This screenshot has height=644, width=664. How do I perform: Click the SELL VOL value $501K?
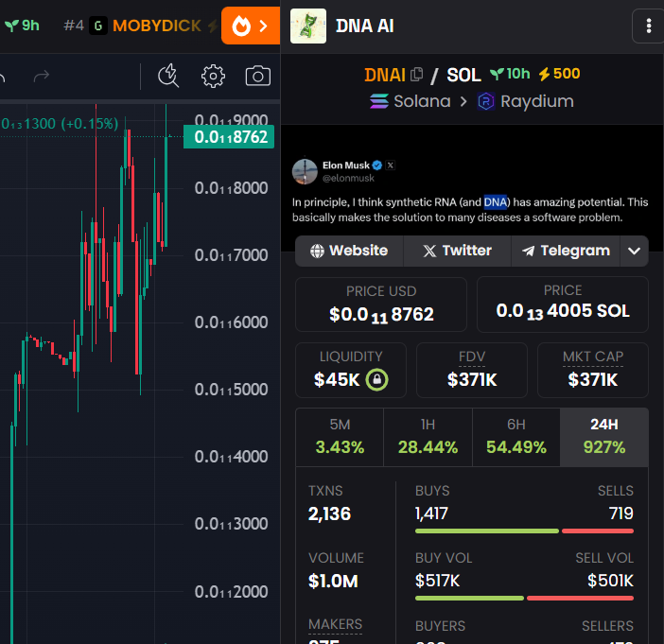(610, 581)
